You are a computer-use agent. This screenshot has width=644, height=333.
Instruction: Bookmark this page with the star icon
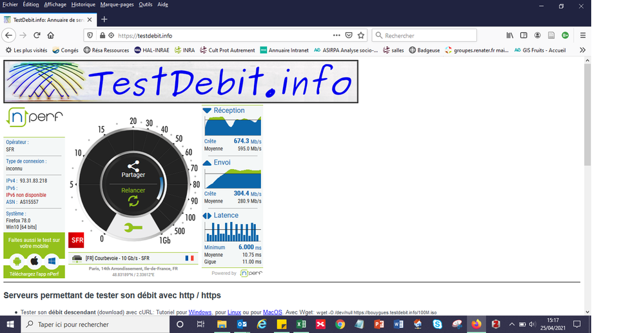click(361, 35)
